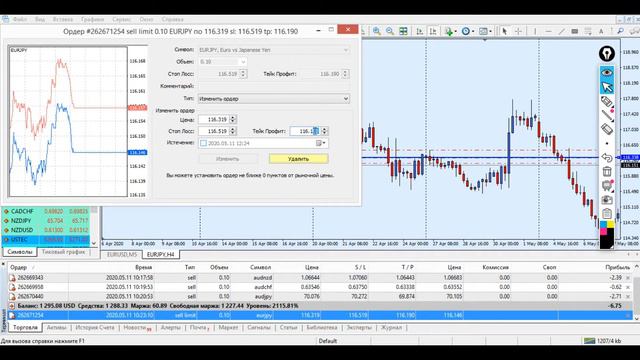Image resolution: width=640 pixels, height=360 pixels.
Task: Toggle the expiration date checkbox
Action: 203,143
